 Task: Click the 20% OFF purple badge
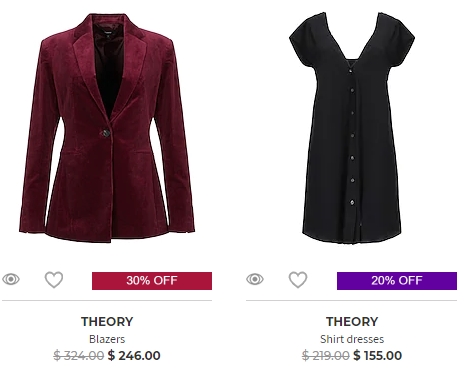397,281
